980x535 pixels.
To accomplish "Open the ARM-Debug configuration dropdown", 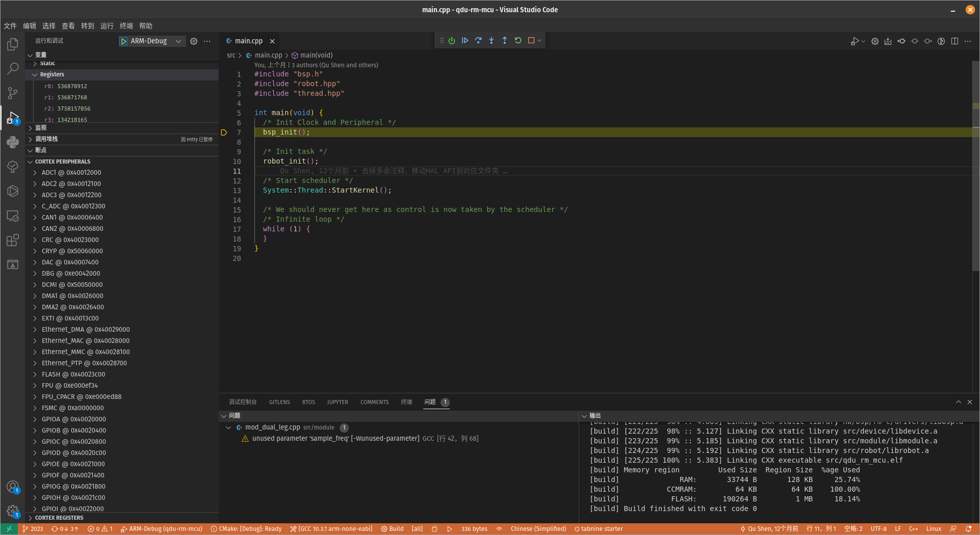I will (178, 41).
